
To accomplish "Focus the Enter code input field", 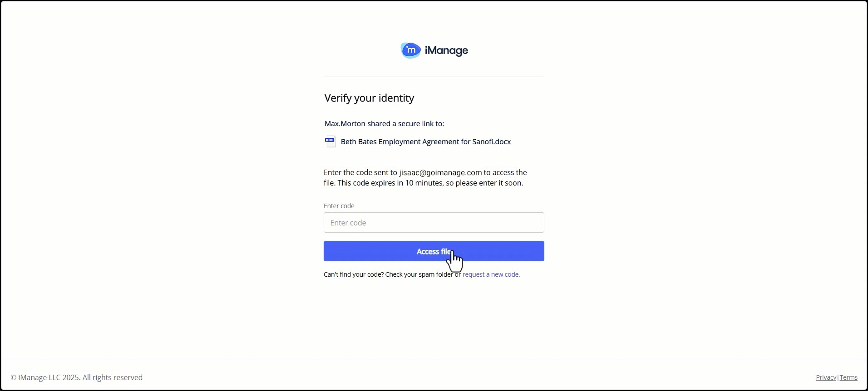I will [434, 223].
